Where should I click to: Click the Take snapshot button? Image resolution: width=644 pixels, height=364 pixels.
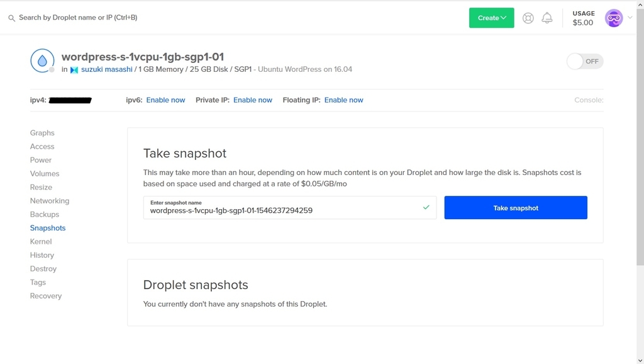(516, 208)
